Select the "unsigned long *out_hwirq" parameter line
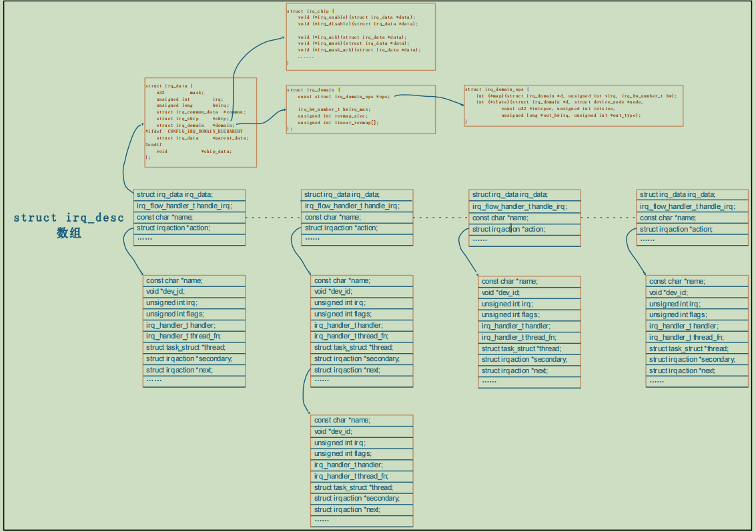The image size is (756, 532). [x=571, y=115]
